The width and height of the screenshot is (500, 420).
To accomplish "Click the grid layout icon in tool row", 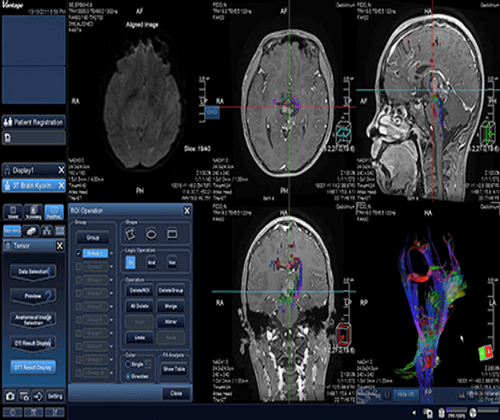I will pyautogui.click(x=60, y=231).
